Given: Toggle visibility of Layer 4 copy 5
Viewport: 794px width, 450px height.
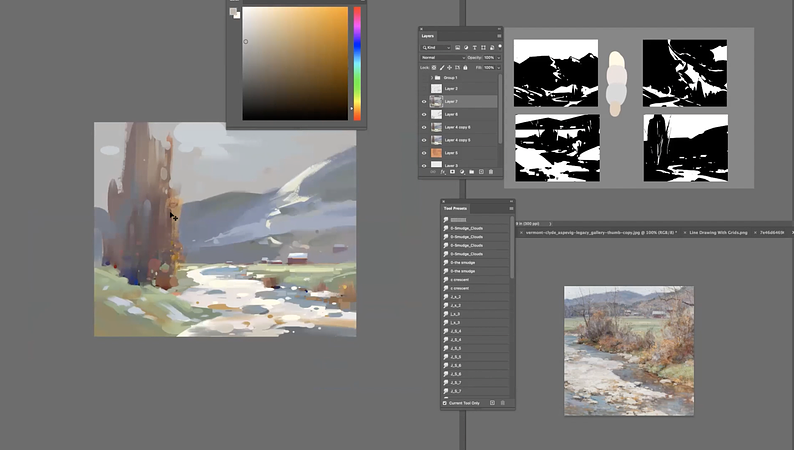Looking at the screenshot, I should [424, 140].
